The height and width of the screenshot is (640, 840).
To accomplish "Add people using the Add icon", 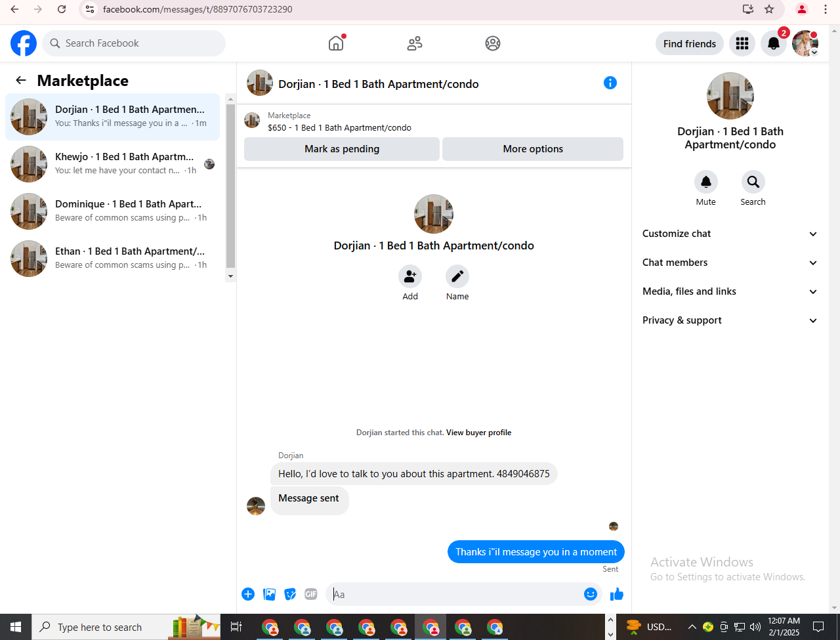I will [x=410, y=276].
